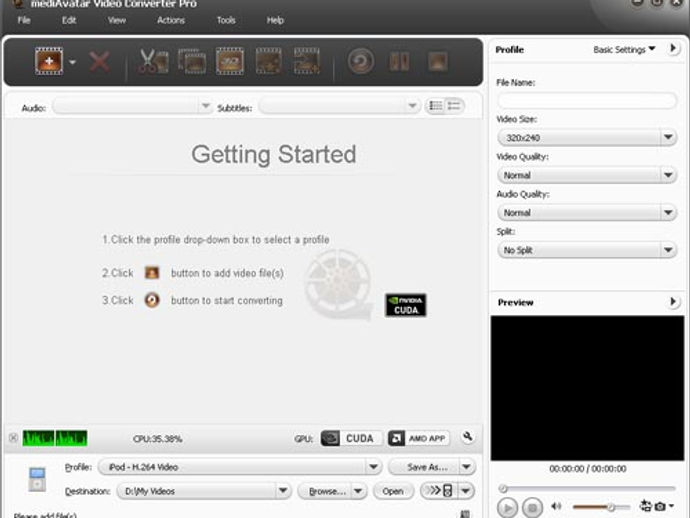
Task: Open GPU settings wrench icon
Action: pyautogui.click(x=468, y=437)
